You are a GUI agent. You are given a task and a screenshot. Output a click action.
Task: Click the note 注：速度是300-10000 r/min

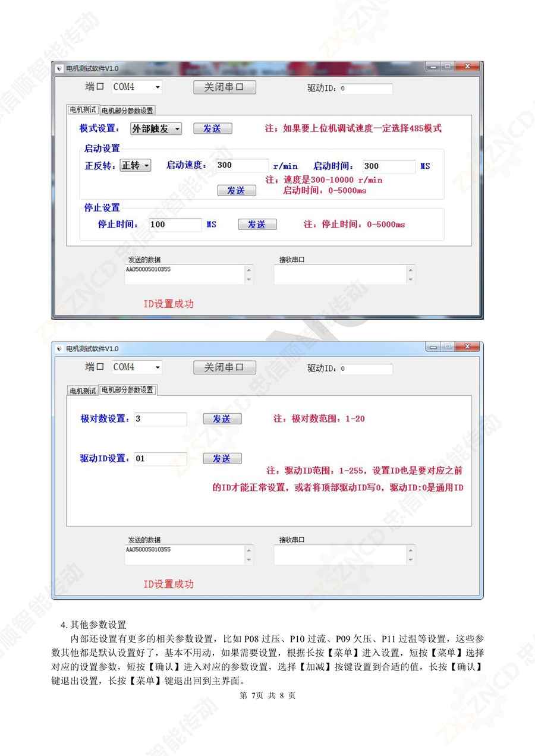(324, 179)
